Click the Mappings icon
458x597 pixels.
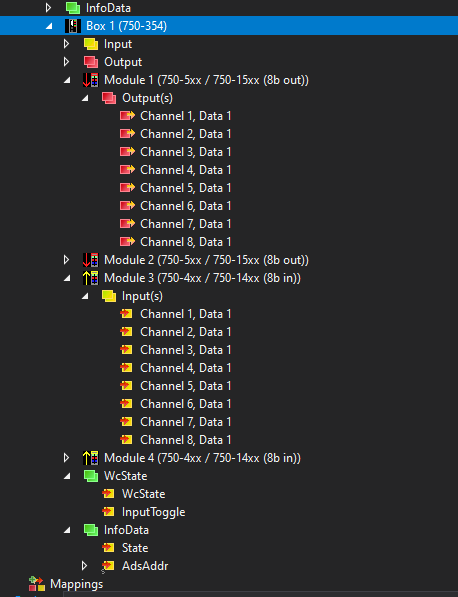(37, 584)
